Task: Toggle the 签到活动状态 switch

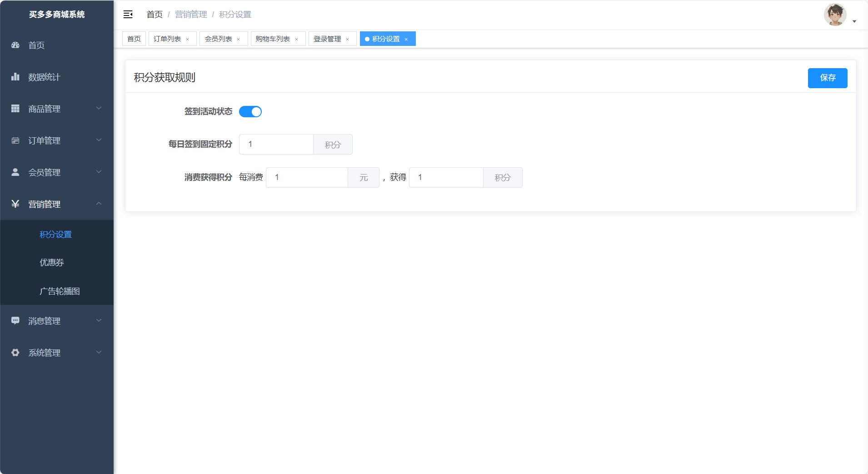Action: coord(250,111)
